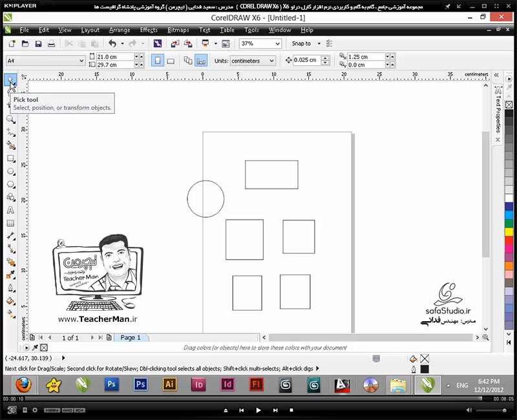This screenshot has width=517, height=420.
Task: Expand the dockers double-chevron
Action: (496, 75)
